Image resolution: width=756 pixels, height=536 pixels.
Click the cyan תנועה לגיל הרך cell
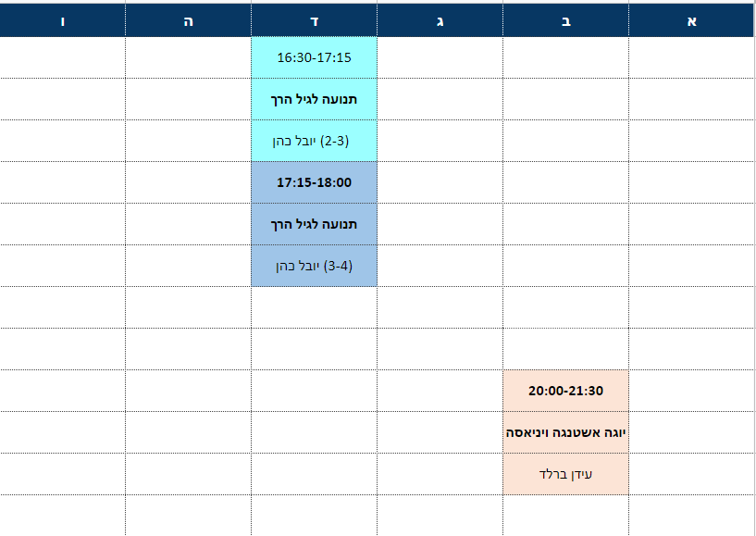point(314,99)
